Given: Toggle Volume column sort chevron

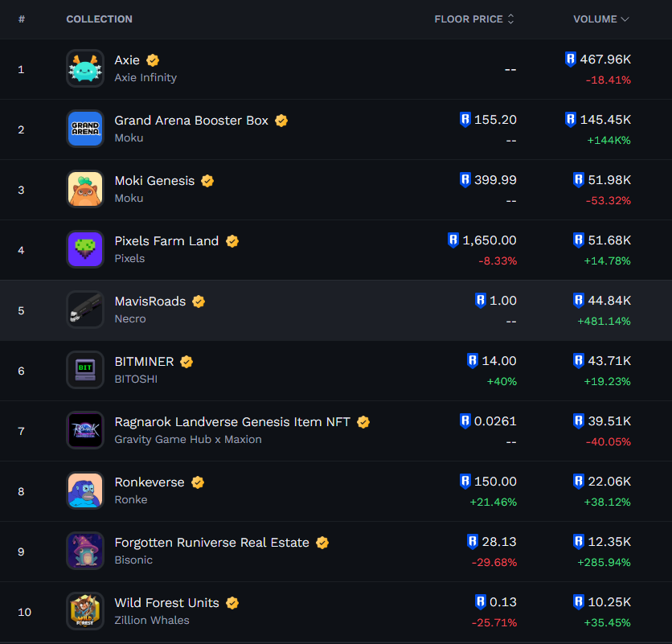Looking at the screenshot, I should point(625,19).
